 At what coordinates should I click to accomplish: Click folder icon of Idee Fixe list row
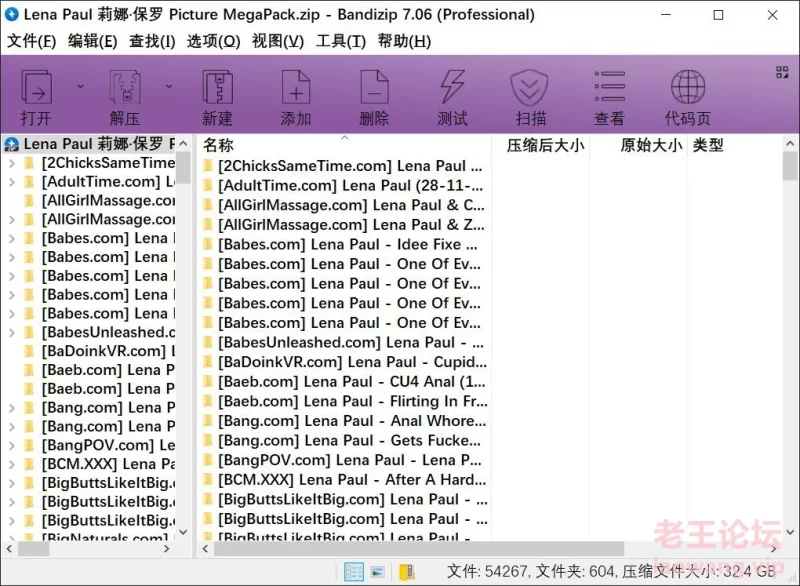pos(208,244)
